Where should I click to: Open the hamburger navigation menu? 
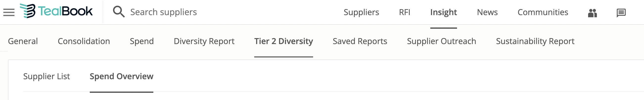9,12
